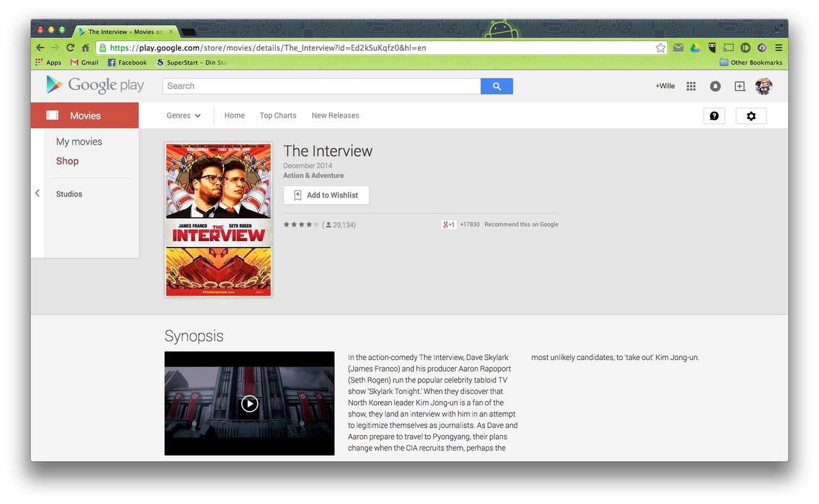The width and height of the screenshot is (819, 504).
Task: Open the SuperStart bookmark
Action: pyautogui.click(x=192, y=63)
